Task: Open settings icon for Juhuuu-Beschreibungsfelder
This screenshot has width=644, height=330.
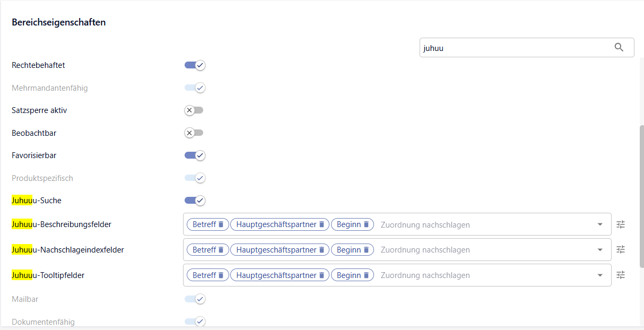Action: [x=621, y=224]
